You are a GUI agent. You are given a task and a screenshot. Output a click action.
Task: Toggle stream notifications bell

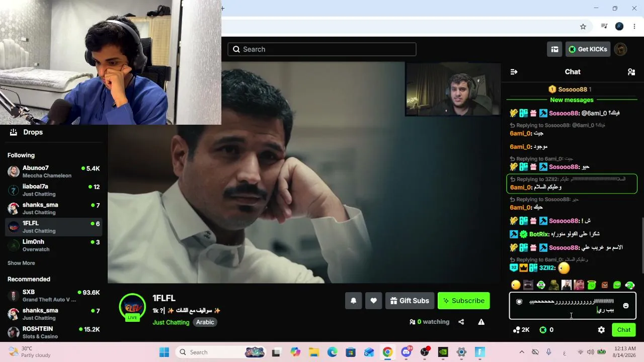[353, 301]
